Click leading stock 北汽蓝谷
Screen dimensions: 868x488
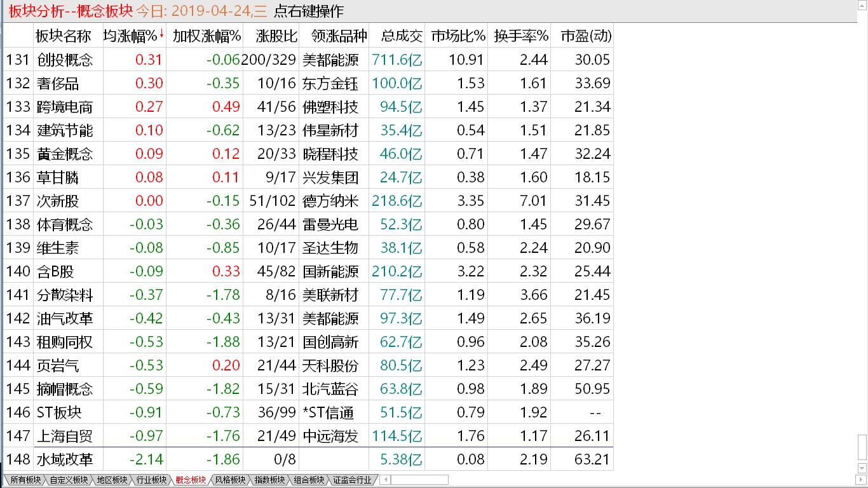[x=330, y=389]
